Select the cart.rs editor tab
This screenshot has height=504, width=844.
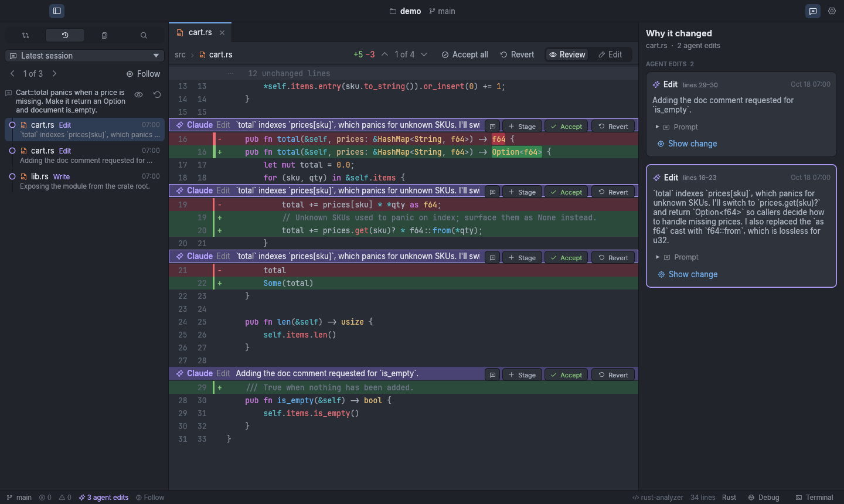(200, 32)
